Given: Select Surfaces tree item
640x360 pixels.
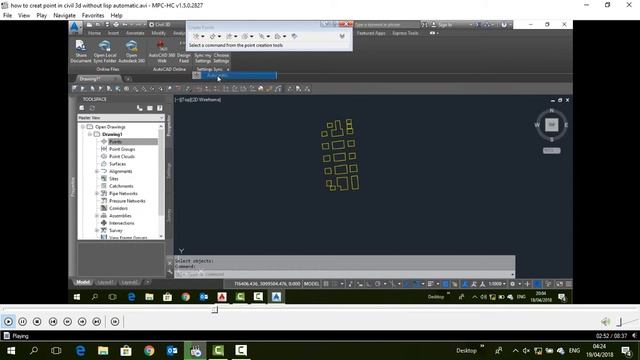Looking at the screenshot, I should tap(117, 164).
